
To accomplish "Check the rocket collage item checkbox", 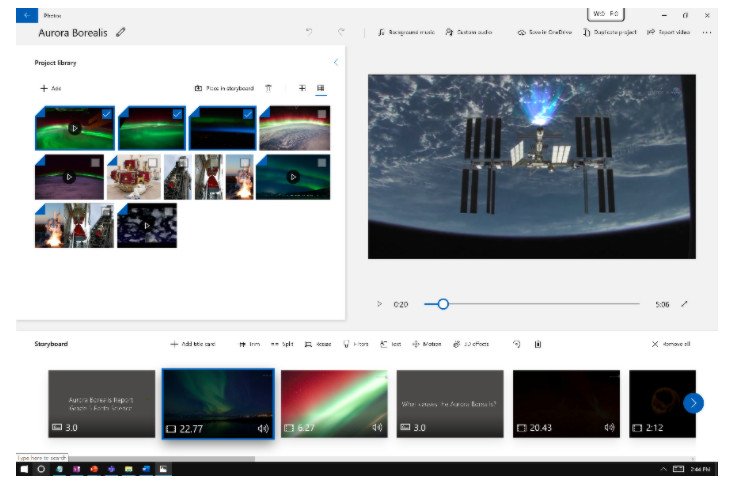I will pos(106,211).
